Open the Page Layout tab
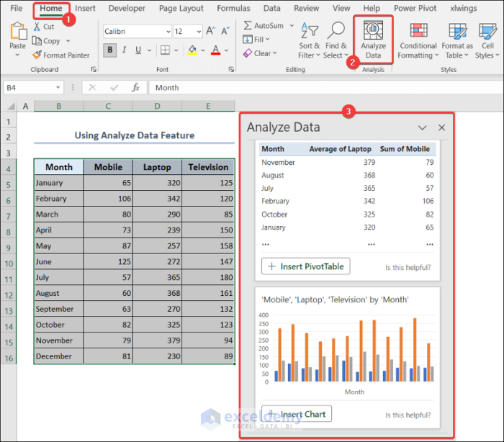504x442 pixels. point(181,9)
